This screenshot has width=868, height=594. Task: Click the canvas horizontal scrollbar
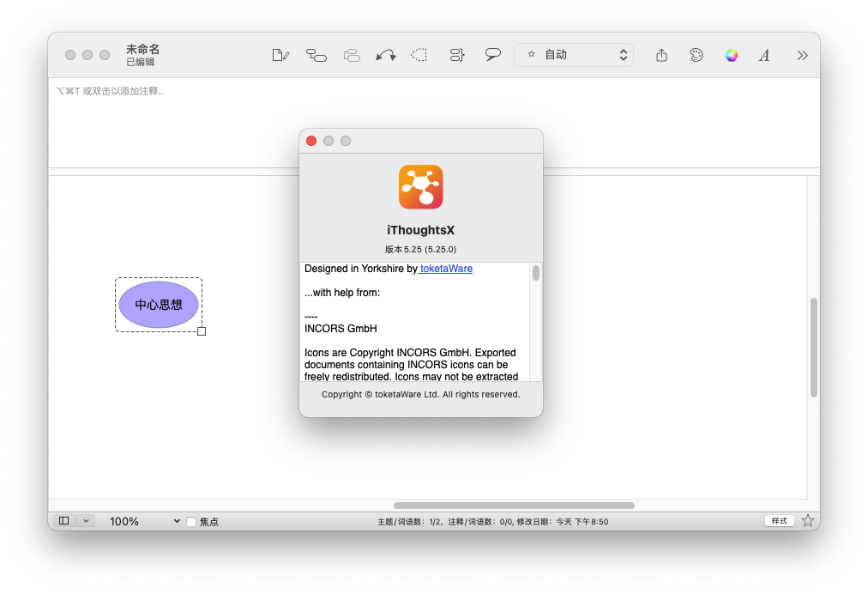click(514, 506)
